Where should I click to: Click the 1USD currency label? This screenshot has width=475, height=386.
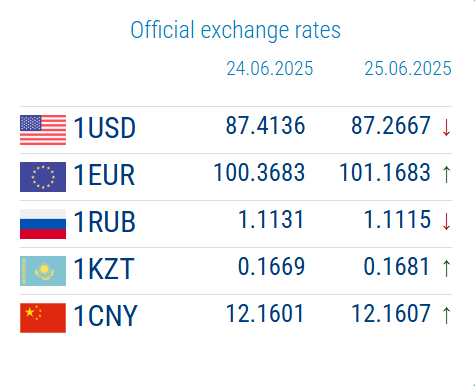pyautogui.click(x=104, y=128)
